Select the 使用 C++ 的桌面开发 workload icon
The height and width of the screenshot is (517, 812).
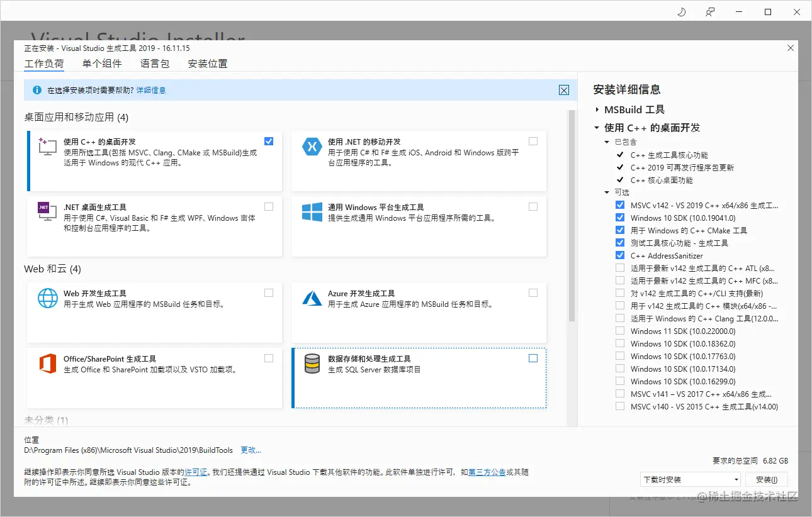tap(45, 148)
